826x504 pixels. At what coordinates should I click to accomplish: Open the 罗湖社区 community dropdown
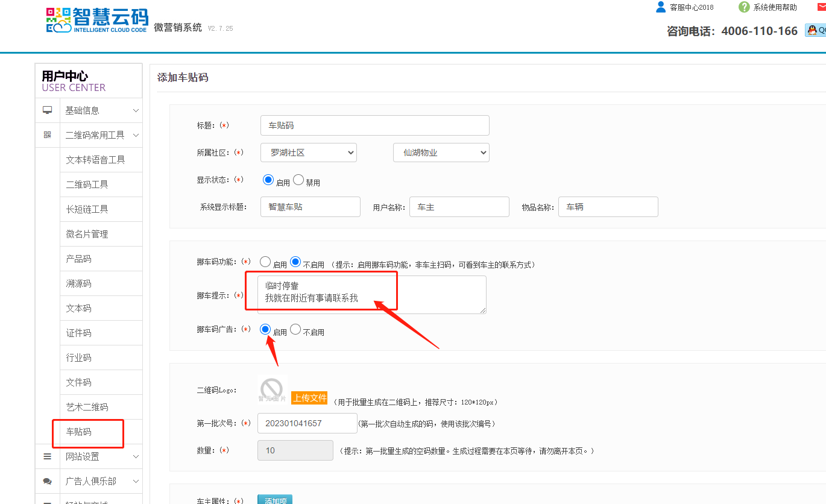point(309,153)
